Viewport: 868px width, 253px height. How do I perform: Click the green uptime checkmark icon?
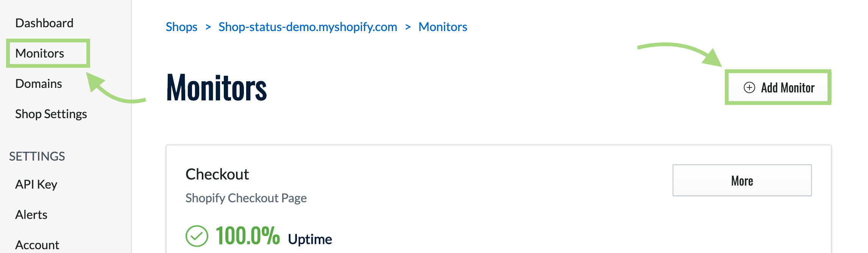197,236
